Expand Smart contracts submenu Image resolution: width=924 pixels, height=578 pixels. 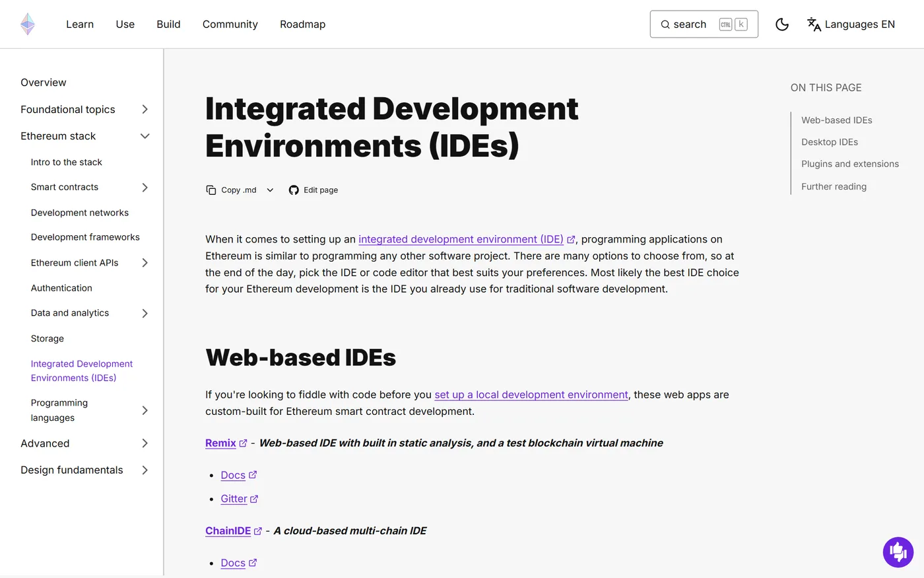tap(145, 188)
